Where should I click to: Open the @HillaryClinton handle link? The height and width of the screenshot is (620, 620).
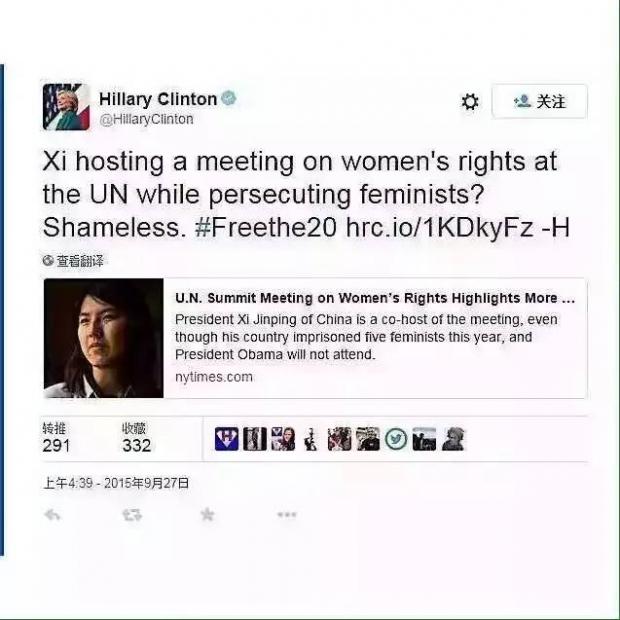pos(146,119)
